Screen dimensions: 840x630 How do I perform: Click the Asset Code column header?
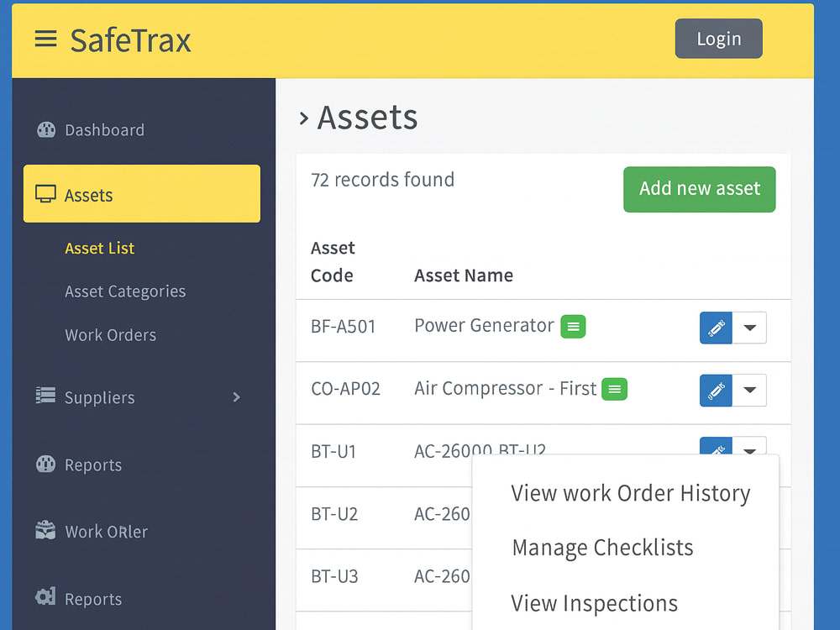click(x=333, y=261)
